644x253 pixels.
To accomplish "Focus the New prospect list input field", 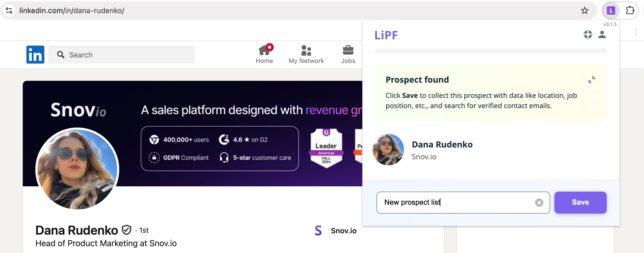I will click(463, 202).
